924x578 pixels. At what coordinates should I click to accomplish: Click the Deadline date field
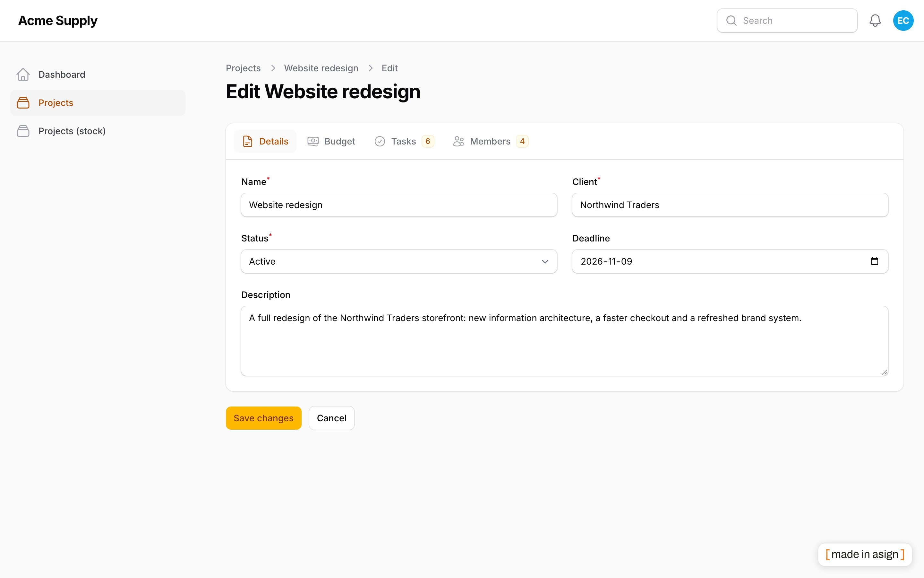click(x=730, y=261)
